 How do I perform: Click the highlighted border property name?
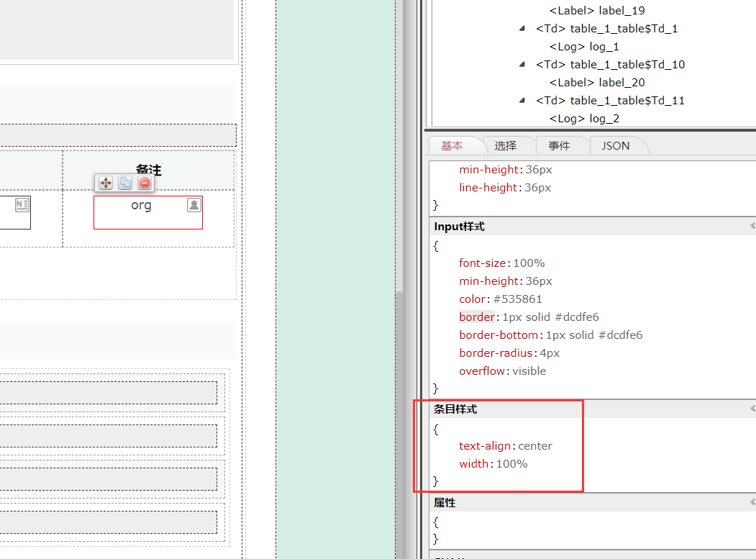tap(477, 317)
